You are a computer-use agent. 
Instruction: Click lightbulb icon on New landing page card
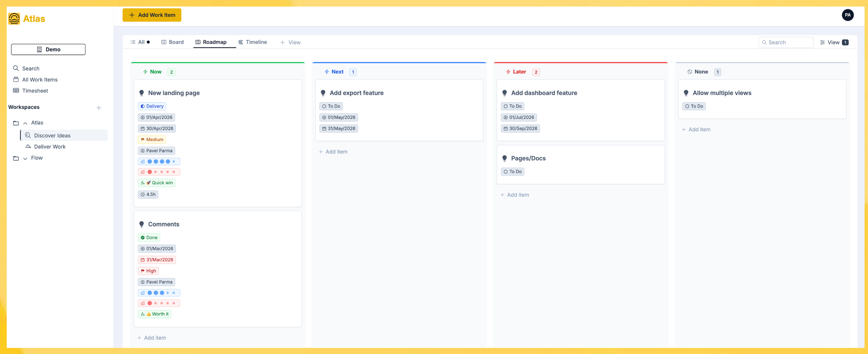tap(141, 93)
